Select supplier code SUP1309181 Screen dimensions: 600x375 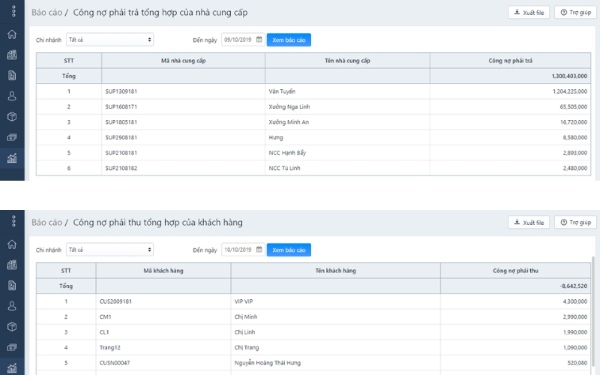click(x=121, y=91)
